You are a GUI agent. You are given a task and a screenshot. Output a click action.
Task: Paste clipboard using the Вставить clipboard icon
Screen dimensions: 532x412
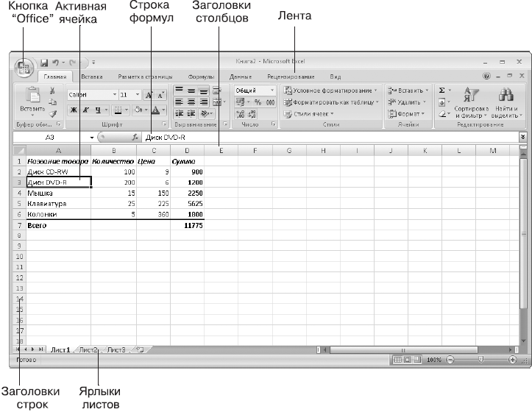tap(32, 94)
